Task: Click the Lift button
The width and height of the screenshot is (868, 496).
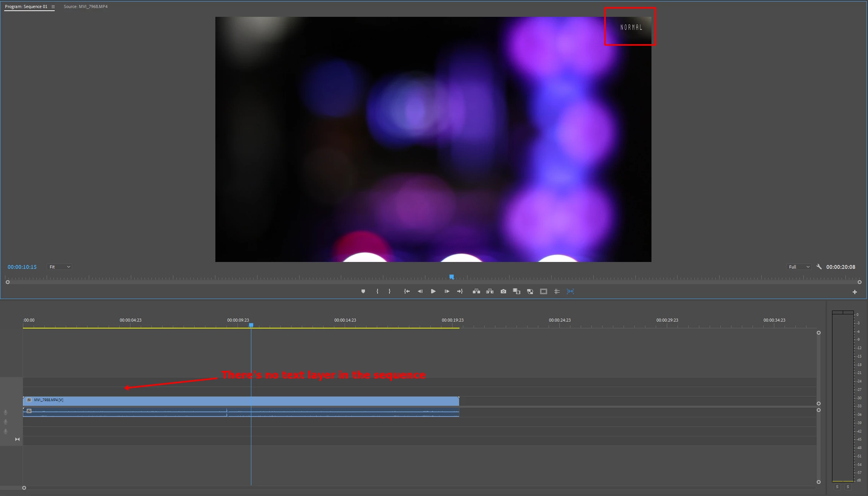Action: coord(476,291)
